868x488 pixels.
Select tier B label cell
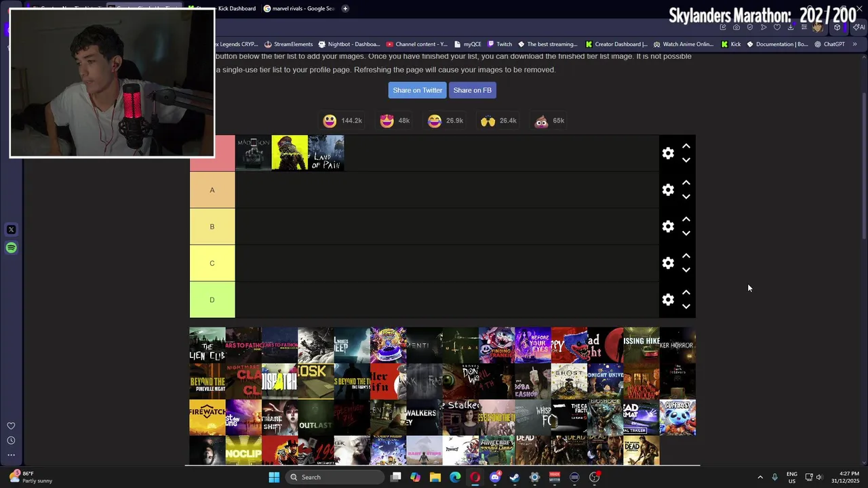pos(212,226)
